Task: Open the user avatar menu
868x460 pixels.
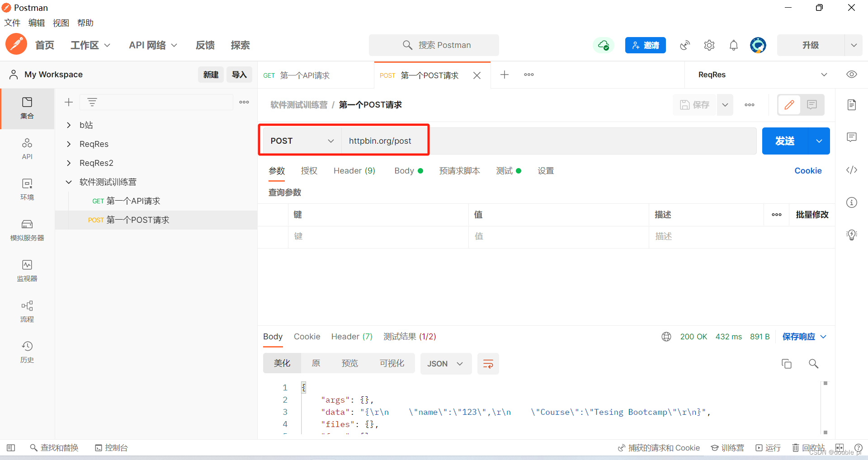Action: [x=758, y=45]
